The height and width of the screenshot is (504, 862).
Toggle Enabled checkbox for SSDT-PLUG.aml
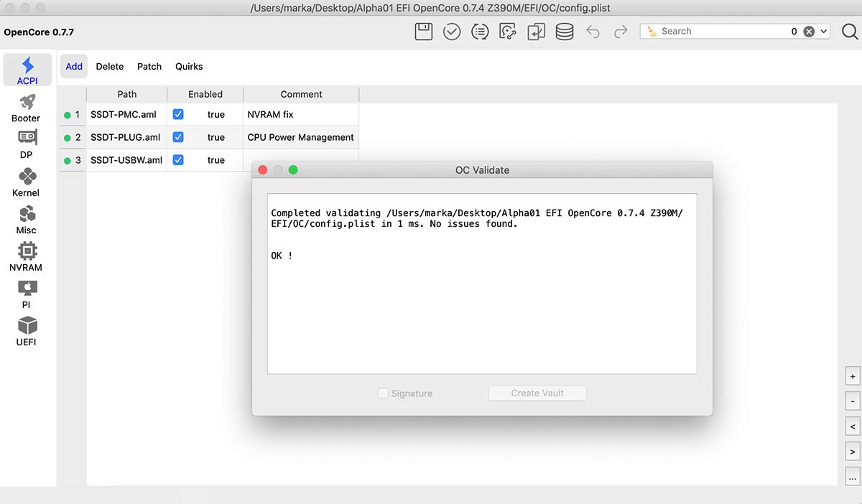tap(178, 137)
